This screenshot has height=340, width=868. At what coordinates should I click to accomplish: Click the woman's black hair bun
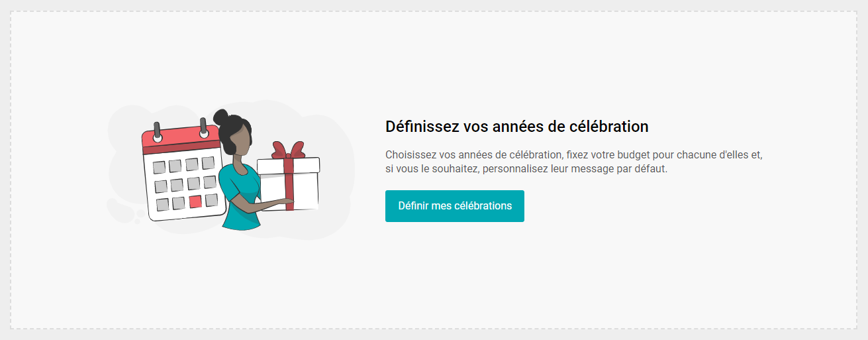220,117
